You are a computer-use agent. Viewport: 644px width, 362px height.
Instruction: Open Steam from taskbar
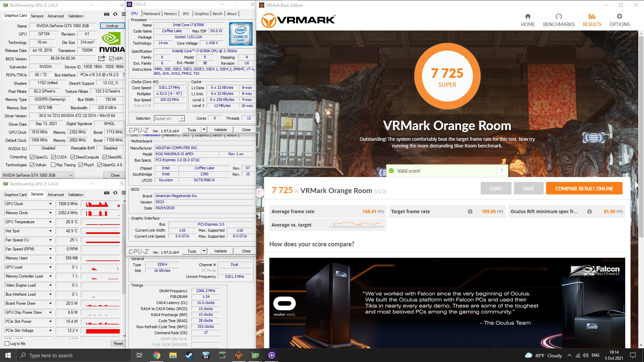tap(189, 355)
